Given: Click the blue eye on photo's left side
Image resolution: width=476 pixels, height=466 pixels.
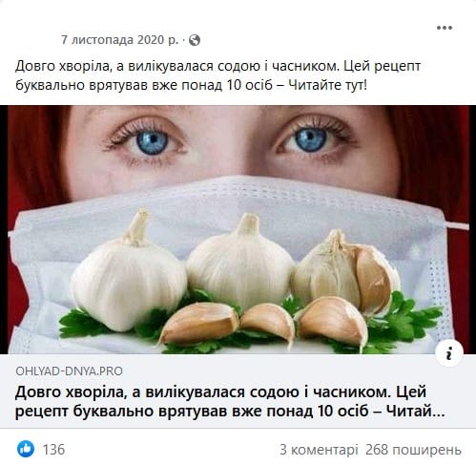Looking at the screenshot, I should (x=152, y=142).
